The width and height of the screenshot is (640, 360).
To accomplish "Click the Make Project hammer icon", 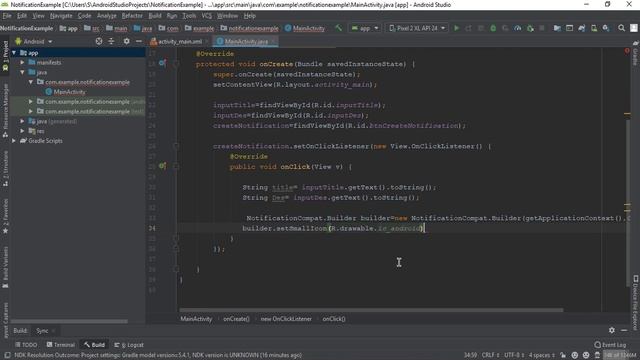I will [338, 28].
